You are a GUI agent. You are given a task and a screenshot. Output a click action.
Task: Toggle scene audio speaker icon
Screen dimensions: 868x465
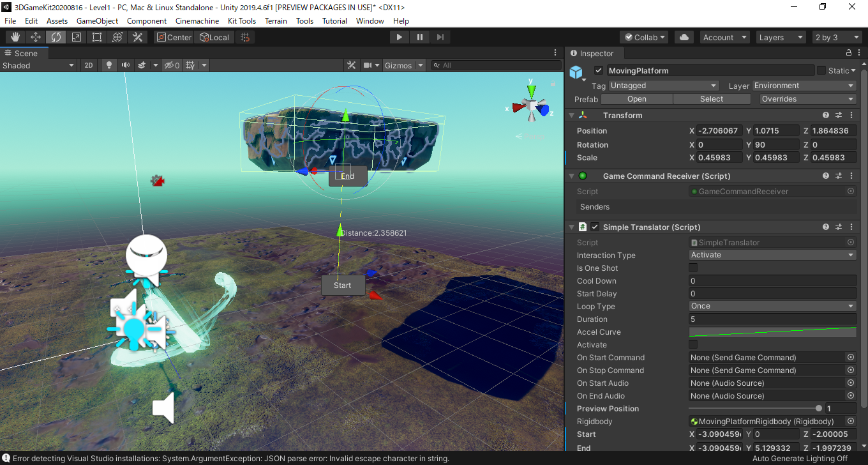coord(125,65)
